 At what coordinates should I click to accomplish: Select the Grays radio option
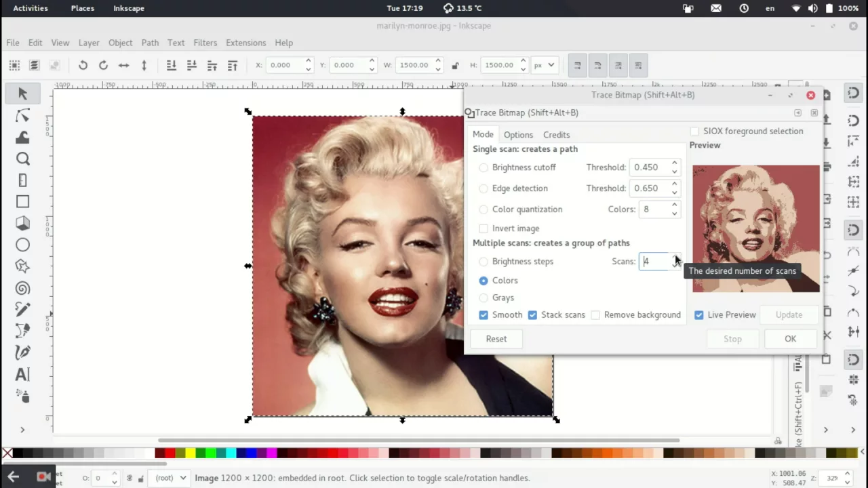point(484,298)
